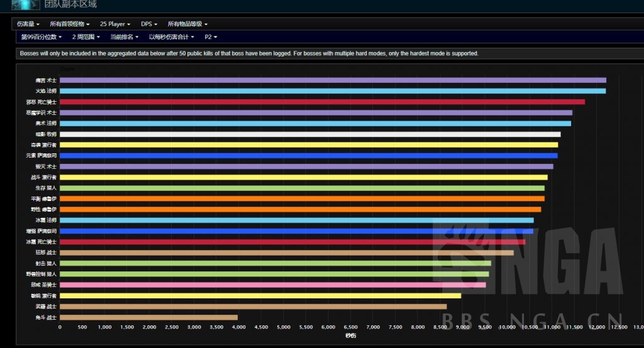Select the 增强 萨满祭司 row label
Screen dimensions: 644x348
(x=42, y=231)
